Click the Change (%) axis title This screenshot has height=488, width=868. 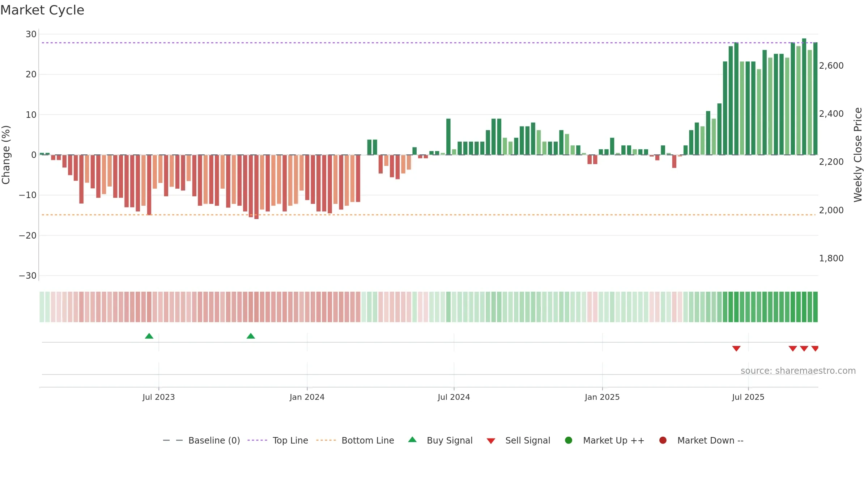point(6,155)
